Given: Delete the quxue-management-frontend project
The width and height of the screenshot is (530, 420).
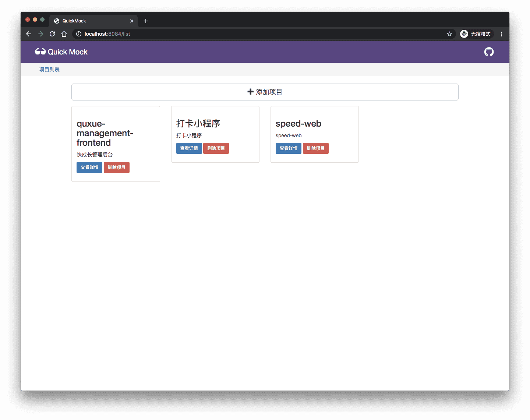Looking at the screenshot, I should (117, 167).
